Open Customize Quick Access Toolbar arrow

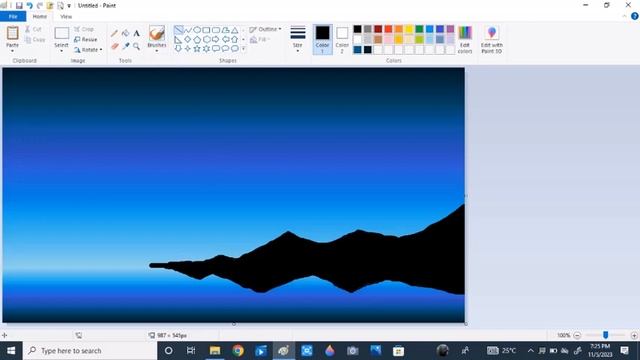click(69, 6)
